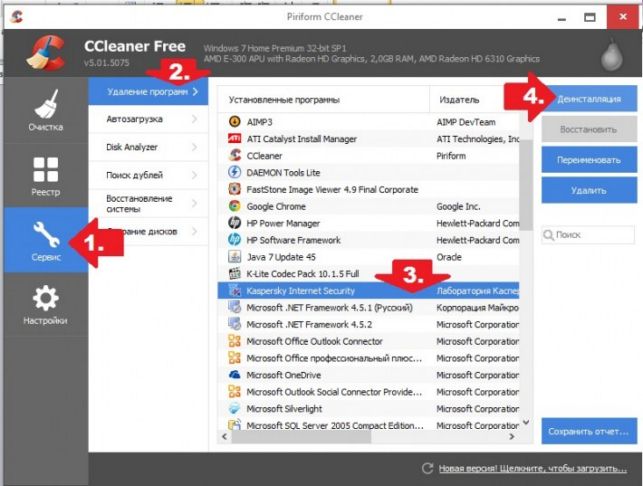Select the Сервис wrench tools section
Screen dimensions: 643x486
pos(46,240)
